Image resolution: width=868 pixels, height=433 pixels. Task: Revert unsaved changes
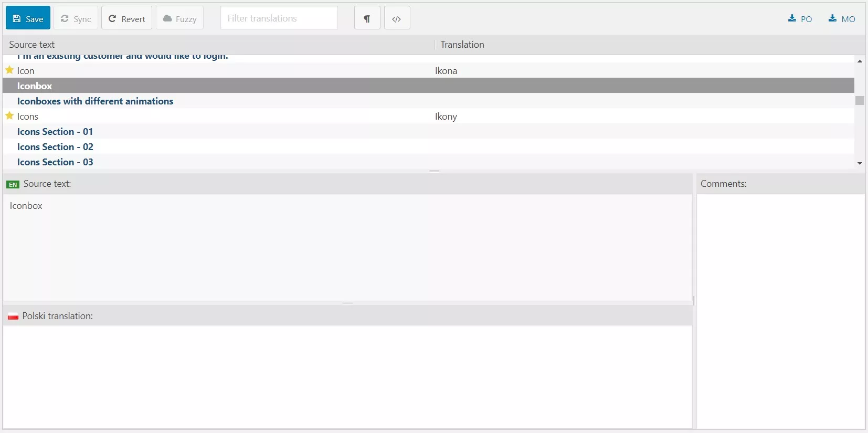tap(126, 18)
